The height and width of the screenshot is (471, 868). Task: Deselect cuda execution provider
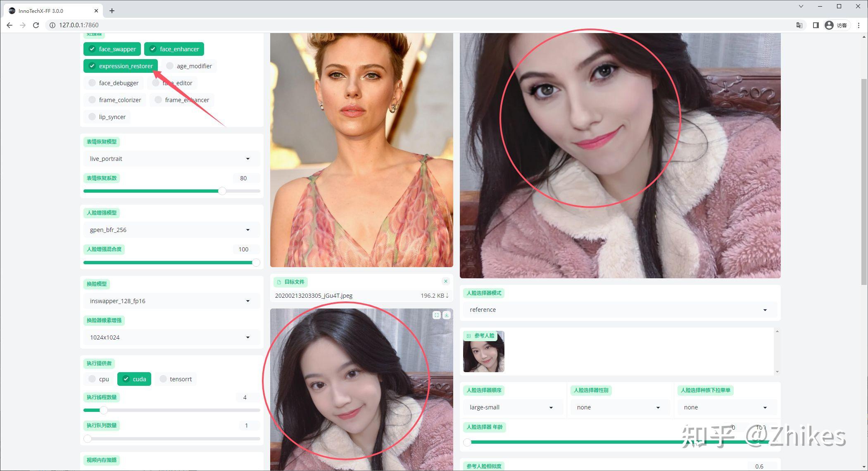click(x=134, y=379)
